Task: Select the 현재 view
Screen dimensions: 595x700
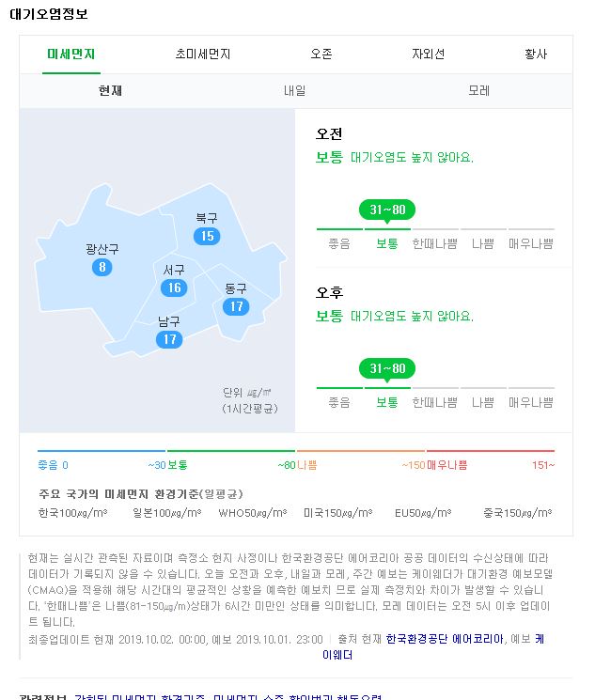Action: pyautogui.click(x=110, y=90)
